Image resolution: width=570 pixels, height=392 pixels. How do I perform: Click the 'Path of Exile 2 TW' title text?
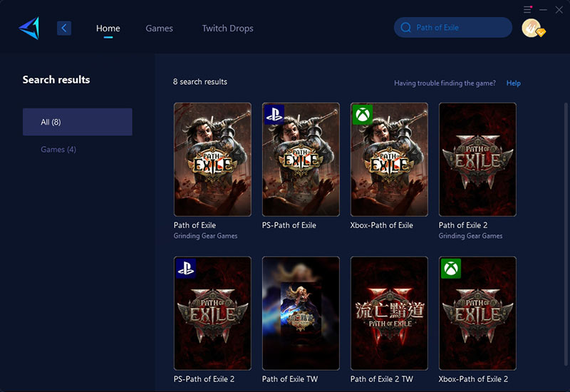tap(381, 379)
